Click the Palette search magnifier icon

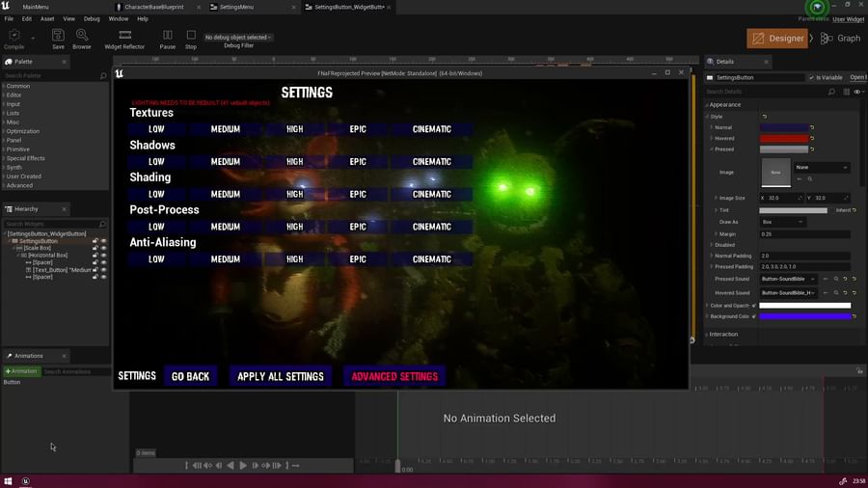pos(103,76)
